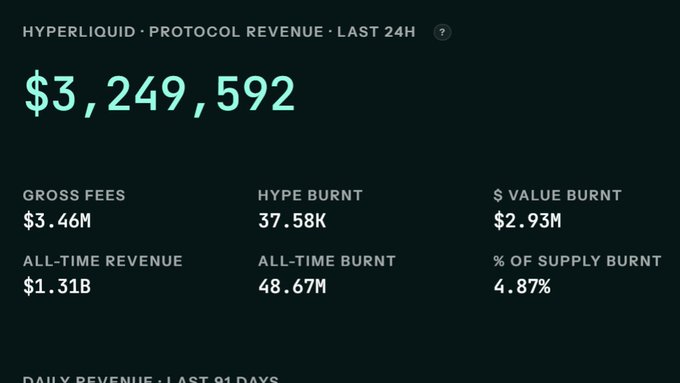Click the 'ALL-TIME BURNT' label

tap(327, 261)
